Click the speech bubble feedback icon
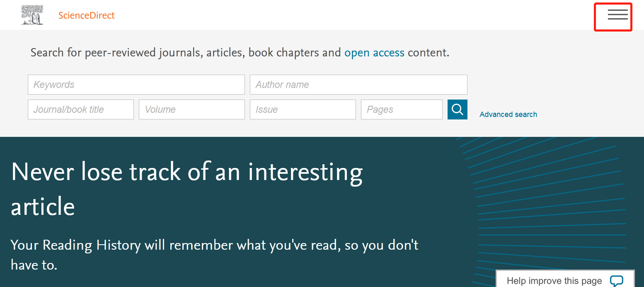The width and height of the screenshot is (644, 287). (616, 281)
